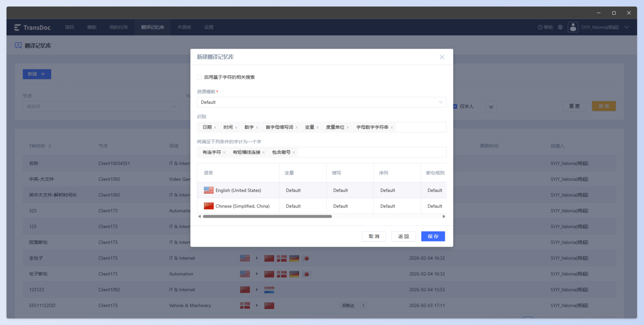
Task: Open the 术语库 menu
Action: tap(184, 27)
